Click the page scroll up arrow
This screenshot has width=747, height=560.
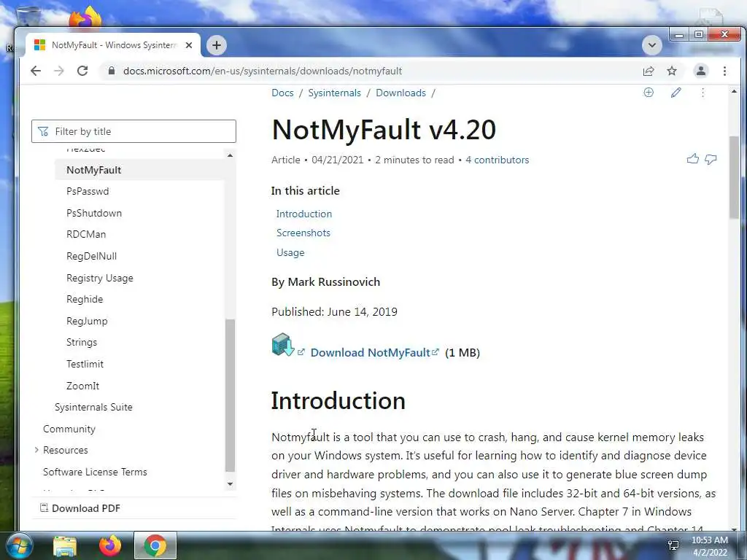[x=734, y=91]
